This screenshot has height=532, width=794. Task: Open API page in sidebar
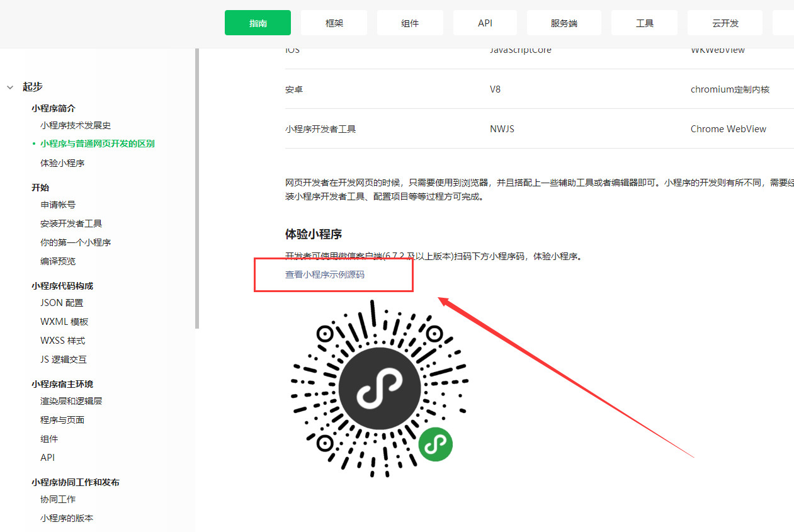click(47, 458)
